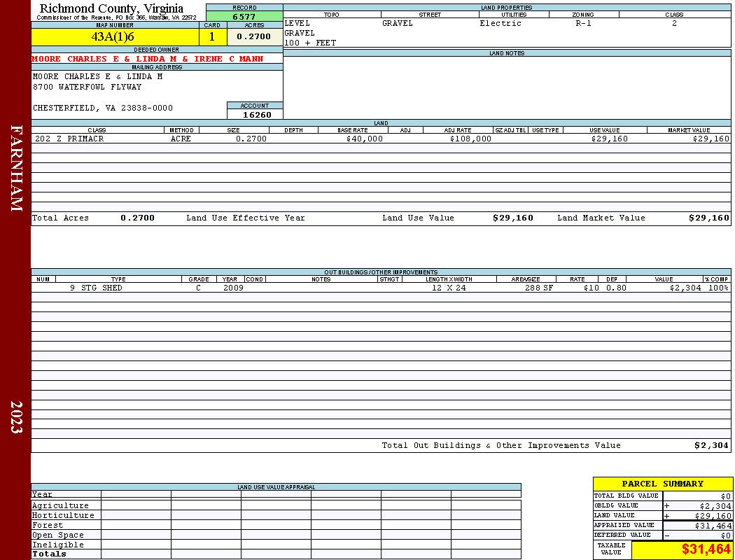
Task: Click the base rate $40,000
Action: pos(365,139)
